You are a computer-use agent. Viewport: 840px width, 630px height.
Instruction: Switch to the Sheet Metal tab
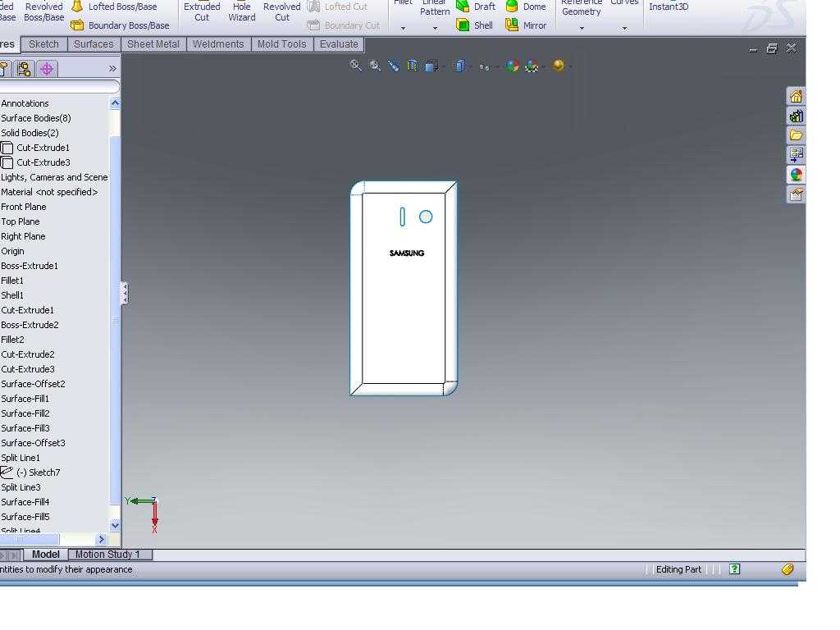pos(153,44)
